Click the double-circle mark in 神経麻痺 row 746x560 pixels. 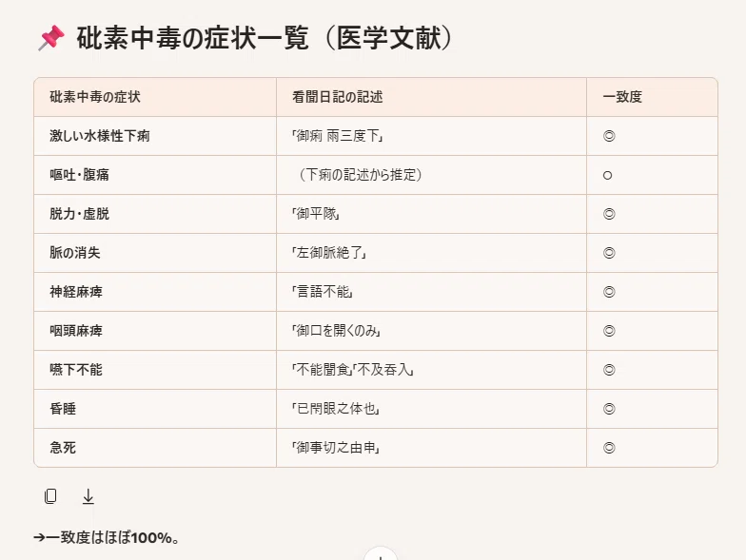click(609, 292)
